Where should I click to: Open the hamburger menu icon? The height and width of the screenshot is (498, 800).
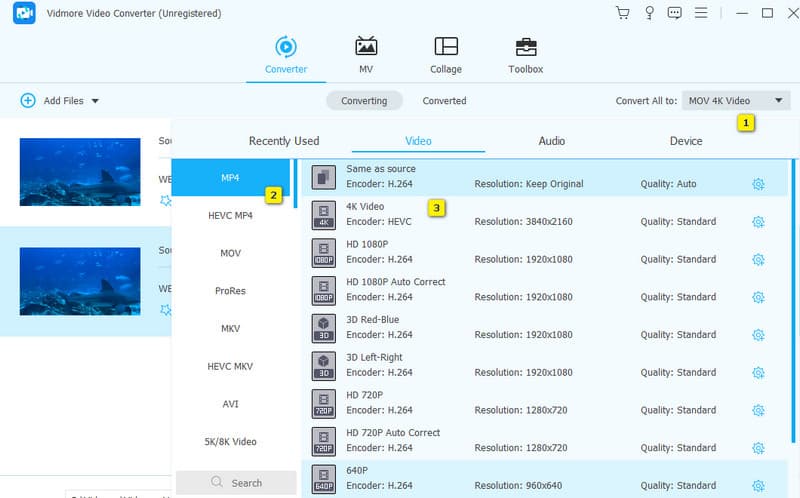701,13
